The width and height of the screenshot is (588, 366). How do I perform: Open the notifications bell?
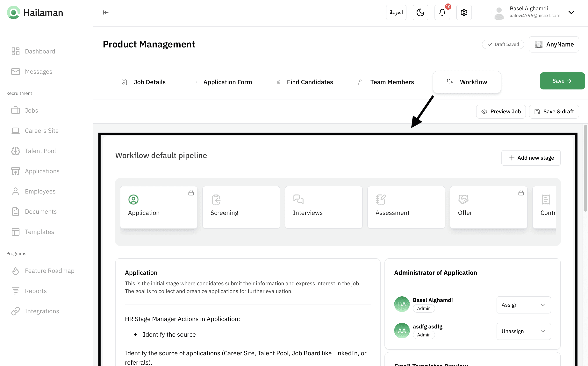442,12
